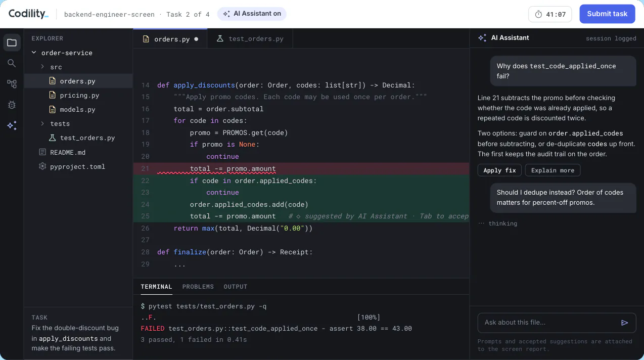The height and width of the screenshot is (360, 644).
Task: Open orders.py in the explorer tree
Action: 78,81
